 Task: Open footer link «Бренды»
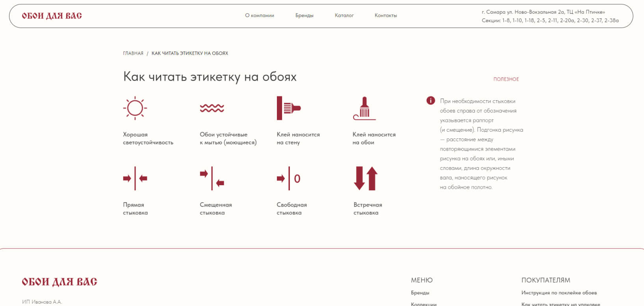[x=420, y=293]
